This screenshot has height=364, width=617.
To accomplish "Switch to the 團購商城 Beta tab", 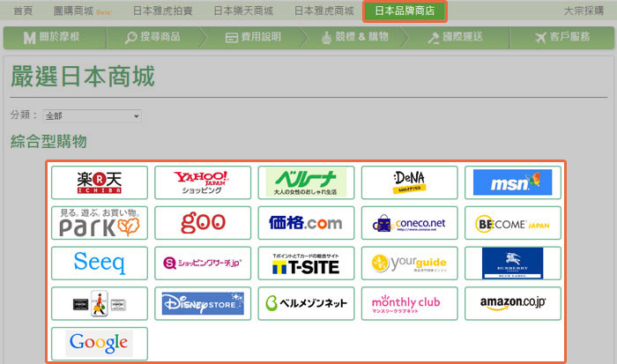I will tap(82, 11).
